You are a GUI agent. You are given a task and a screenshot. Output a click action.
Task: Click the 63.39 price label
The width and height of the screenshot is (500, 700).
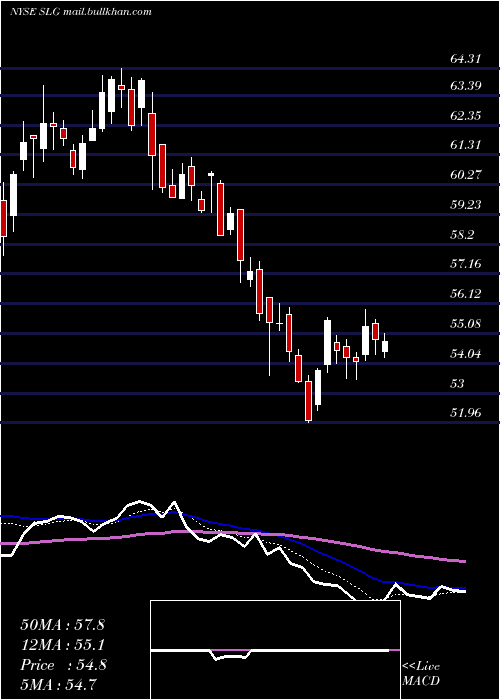click(x=466, y=86)
